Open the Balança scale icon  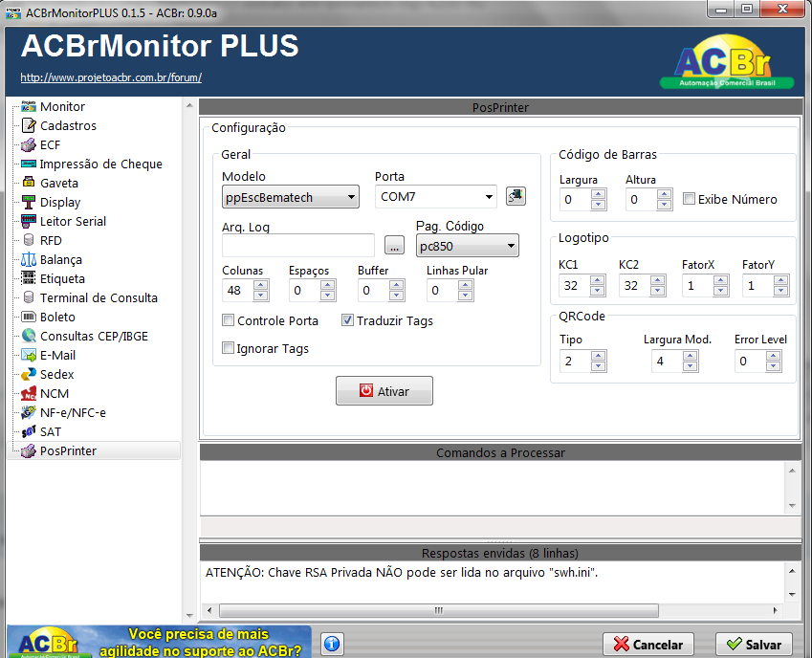point(29,260)
